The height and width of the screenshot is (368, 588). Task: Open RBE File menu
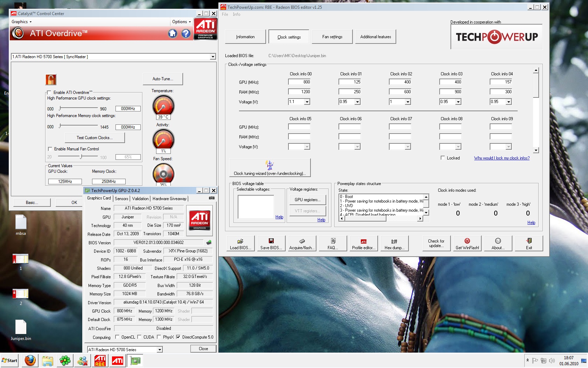tap(225, 14)
